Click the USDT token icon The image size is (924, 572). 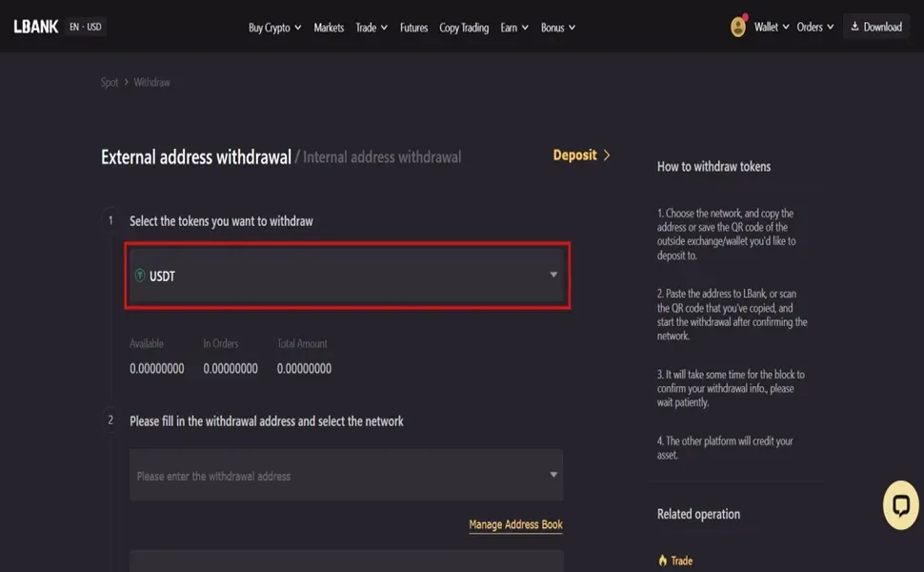coord(140,276)
